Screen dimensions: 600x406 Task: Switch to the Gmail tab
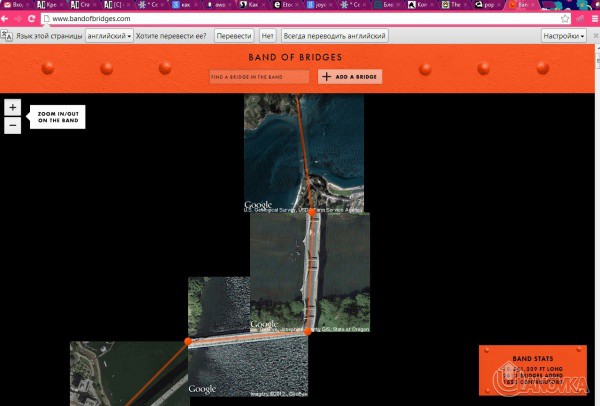pyautogui.click(x=16, y=5)
